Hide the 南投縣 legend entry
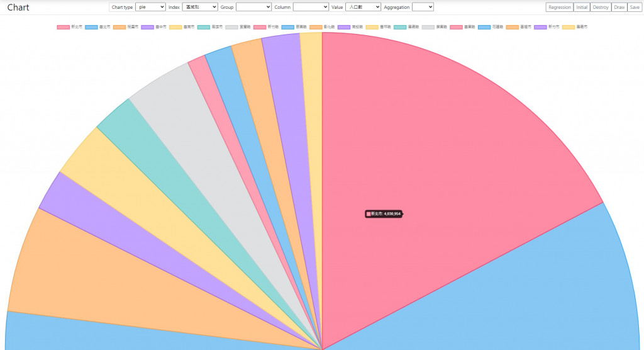 [350, 26]
